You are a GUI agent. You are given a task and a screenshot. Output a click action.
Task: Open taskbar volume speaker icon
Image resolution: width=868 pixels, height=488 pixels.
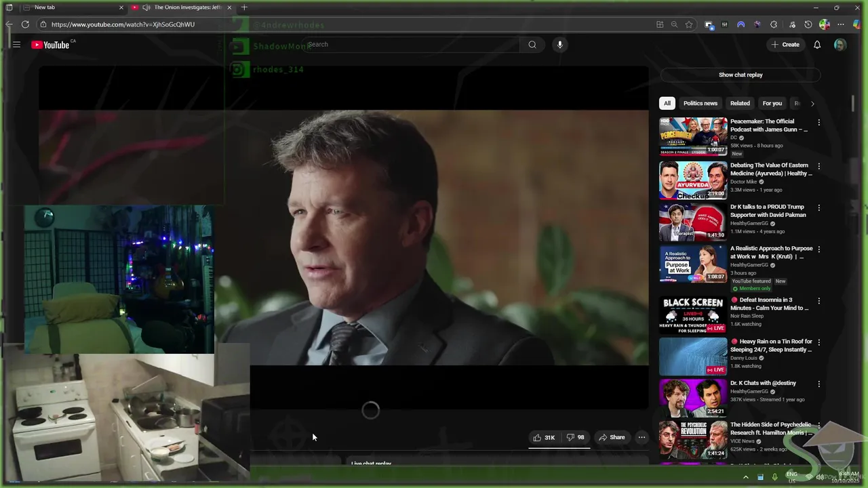[821, 477]
